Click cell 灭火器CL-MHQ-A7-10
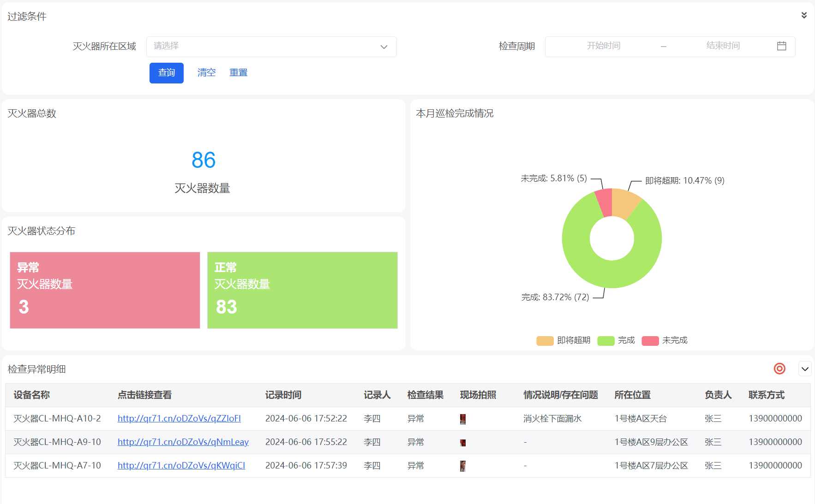The height and width of the screenshot is (504, 815). pos(57,465)
